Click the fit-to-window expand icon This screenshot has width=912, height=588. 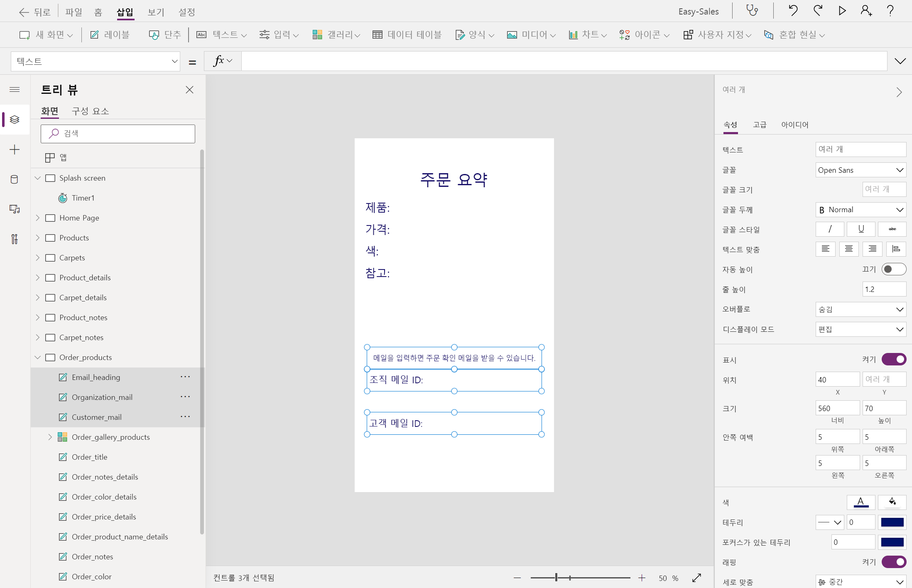(x=696, y=578)
